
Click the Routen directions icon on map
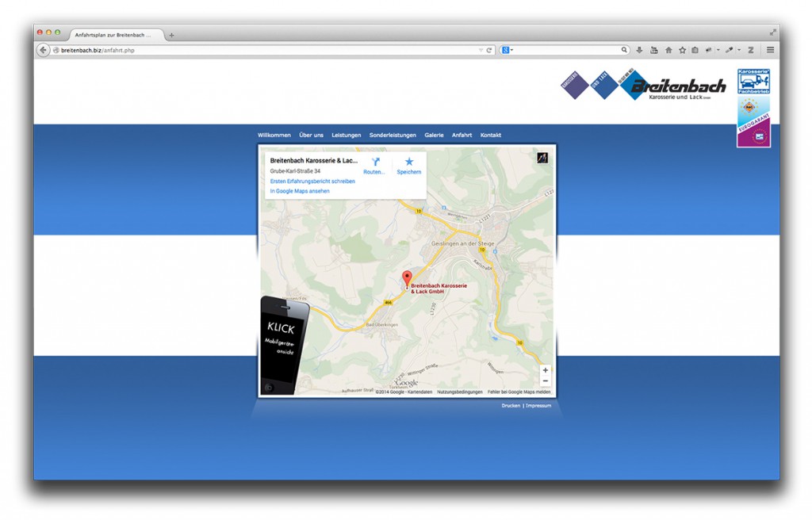(x=375, y=162)
